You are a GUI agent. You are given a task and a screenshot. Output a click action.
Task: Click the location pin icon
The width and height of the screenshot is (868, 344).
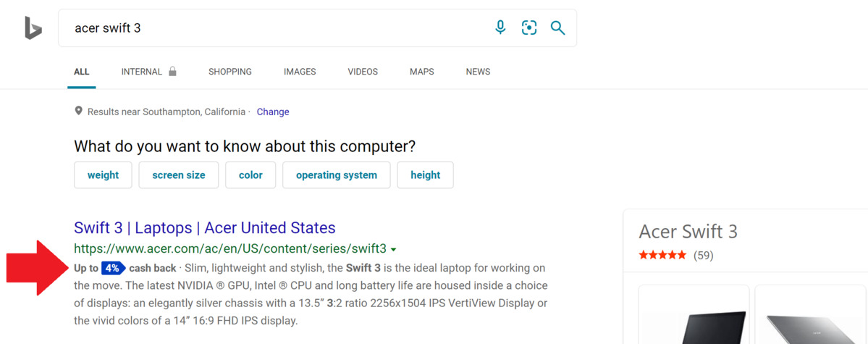[79, 112]
